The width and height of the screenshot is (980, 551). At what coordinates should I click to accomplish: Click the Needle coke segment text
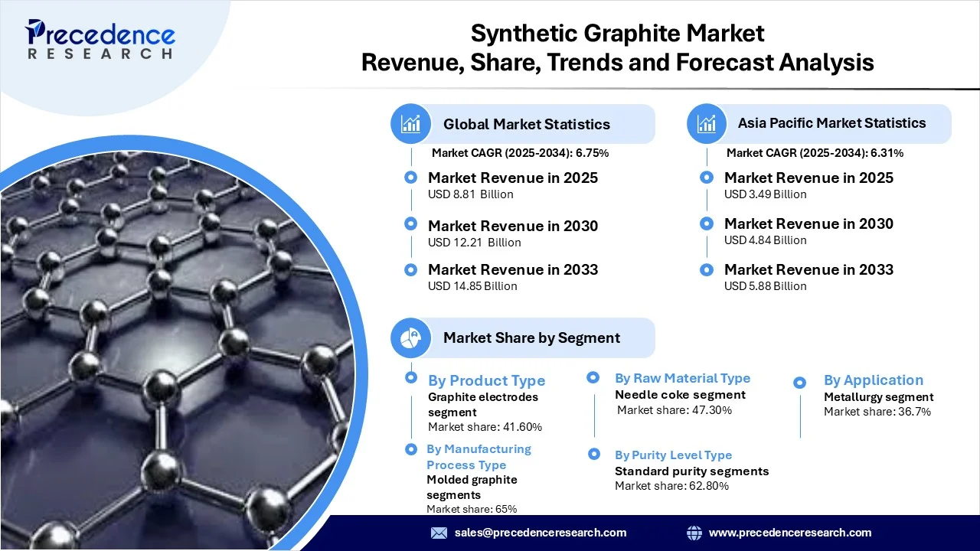click(x=681, y=395)
